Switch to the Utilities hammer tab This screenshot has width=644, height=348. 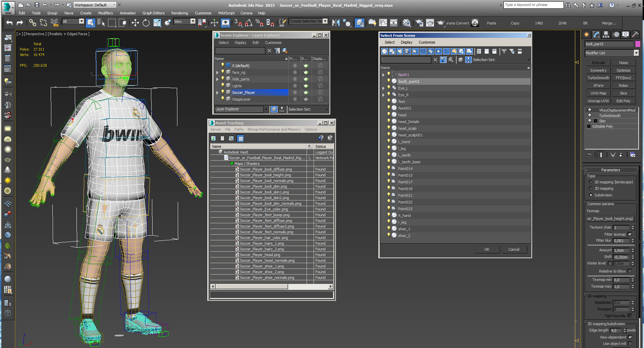click(x=635, y=34)
